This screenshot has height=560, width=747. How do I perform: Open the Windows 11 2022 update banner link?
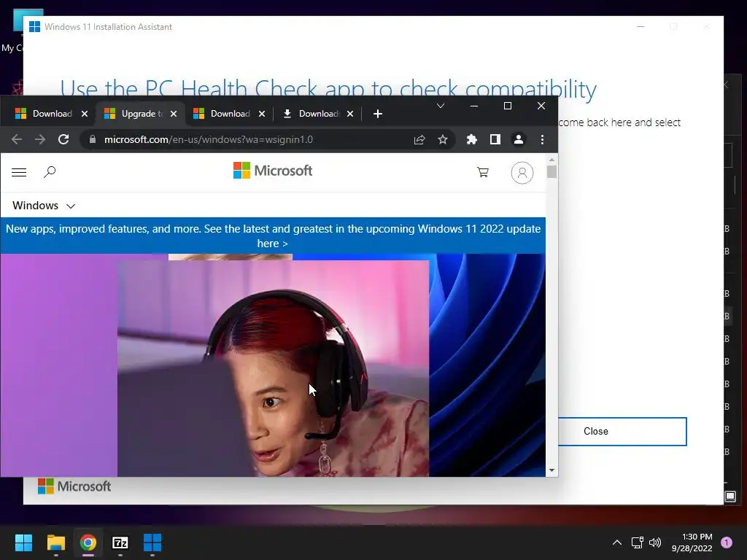point(273,236)
